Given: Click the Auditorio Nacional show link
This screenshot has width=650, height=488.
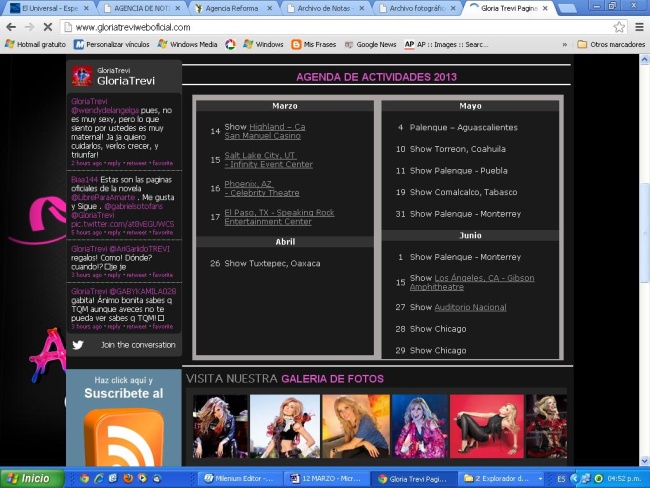Looking at the screenshot, I should 470,307.
